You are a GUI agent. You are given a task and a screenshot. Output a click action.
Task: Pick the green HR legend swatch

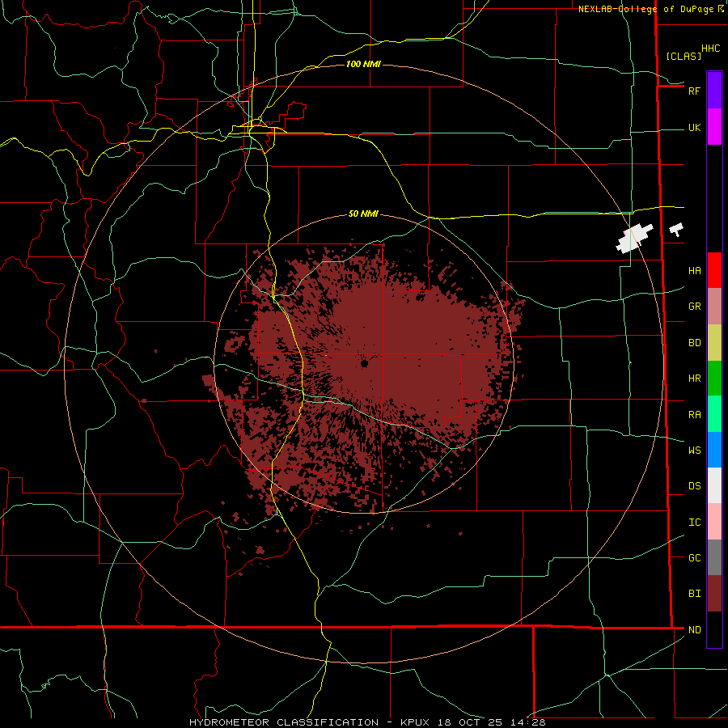[x=714, y=379]
